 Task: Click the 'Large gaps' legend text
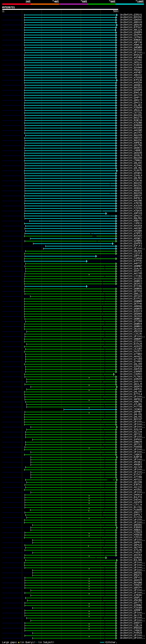coord(10,642)
